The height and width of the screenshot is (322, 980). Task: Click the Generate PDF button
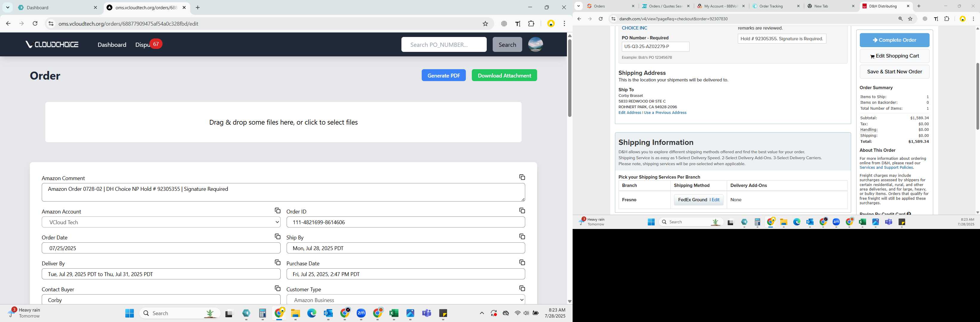[443, 75]
